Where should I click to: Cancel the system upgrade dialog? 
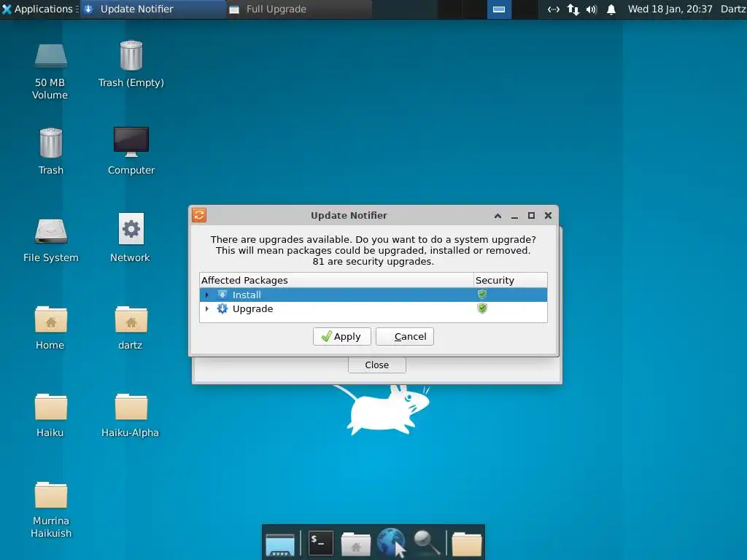point(405,337)
